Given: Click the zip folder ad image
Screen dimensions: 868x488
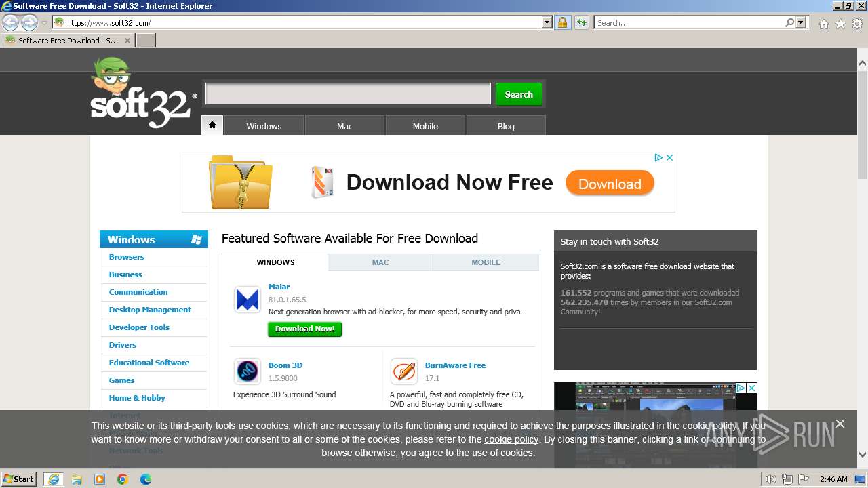Looking at the screenshot, I should tap(241, 182).
